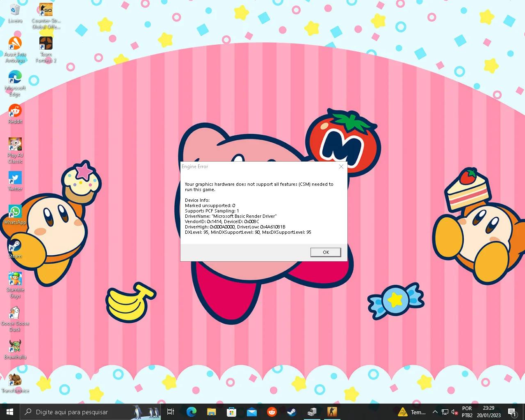This screenshot has height=420, width=525.
Task: Switch the POR PTB2 input language
Action: [x=467, y=412]
